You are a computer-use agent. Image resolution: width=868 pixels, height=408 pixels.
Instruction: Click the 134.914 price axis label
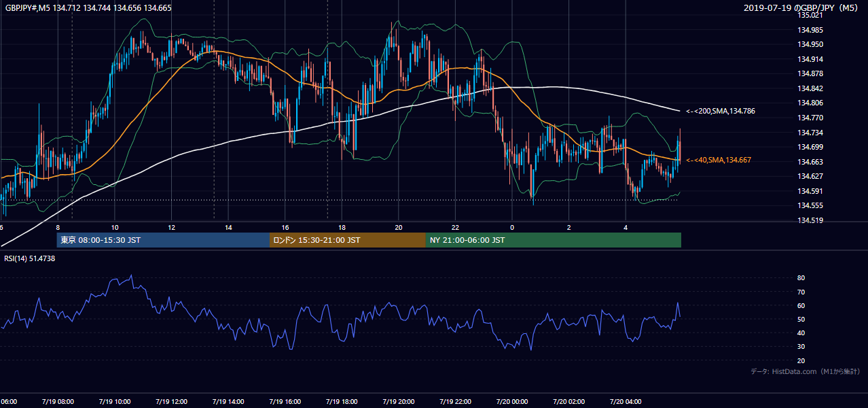click(x=810, y=59)
